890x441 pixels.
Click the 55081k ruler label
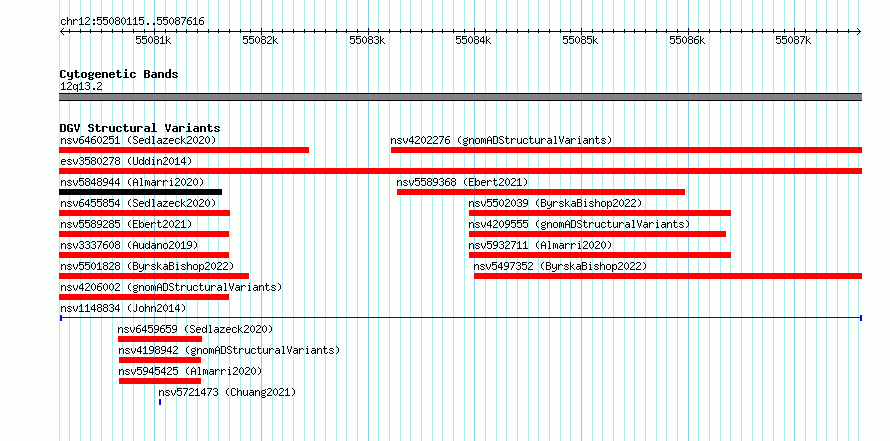point(153,40)
